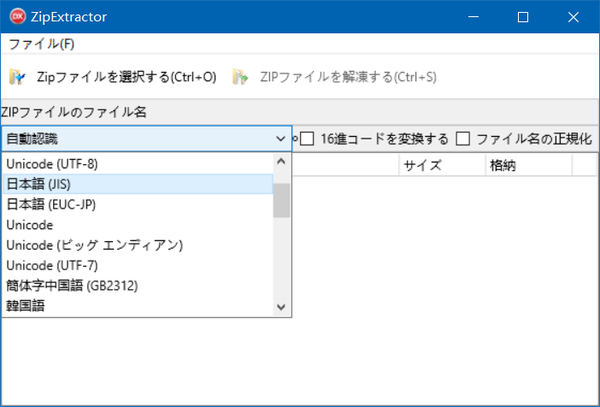Click the encoding list scrollbar thumb
The width and height of the screenshot is (600, 407).
[x=281, y=200]
